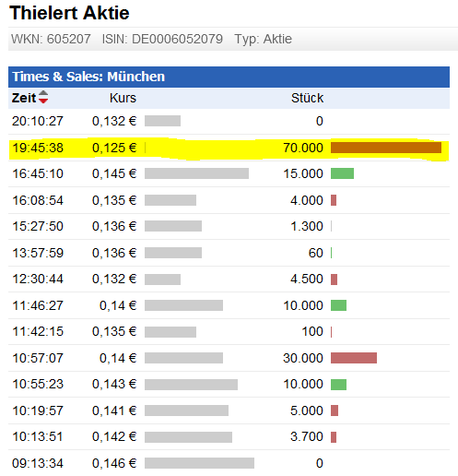Sort by Zeit using the arrow icon
The width and height of the screenshot is (458, 476).
(43, 97)
